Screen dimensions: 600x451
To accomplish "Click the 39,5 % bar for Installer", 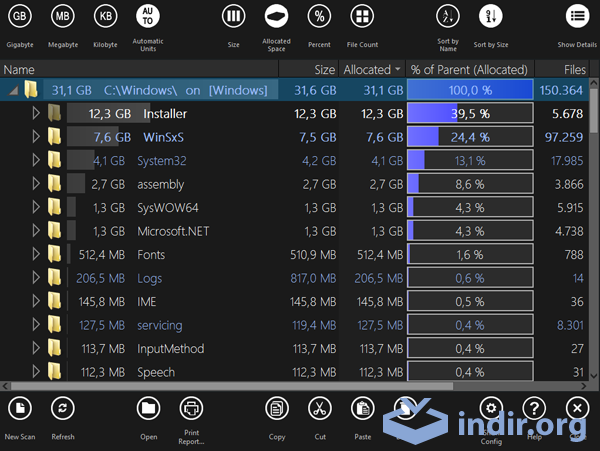I will pos(470,114).
